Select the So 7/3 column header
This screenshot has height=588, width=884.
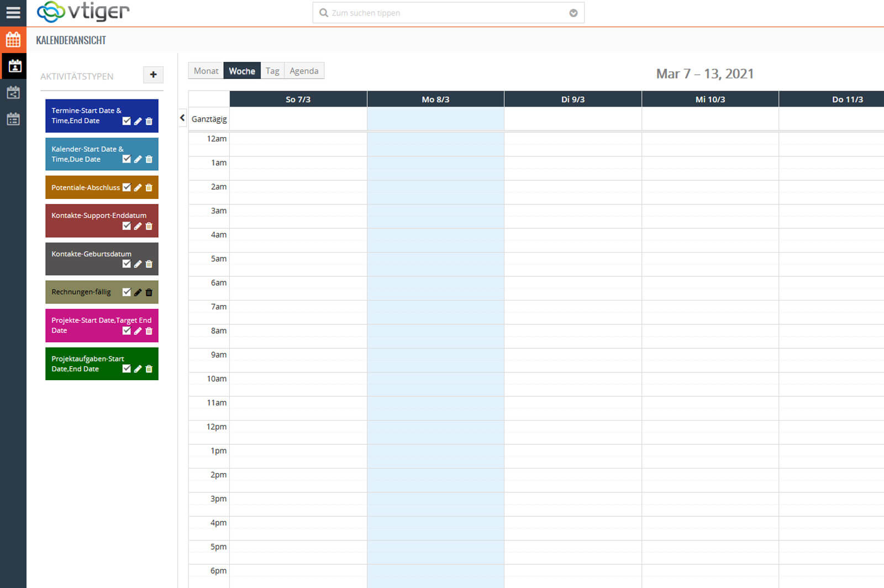coord(298,99)
